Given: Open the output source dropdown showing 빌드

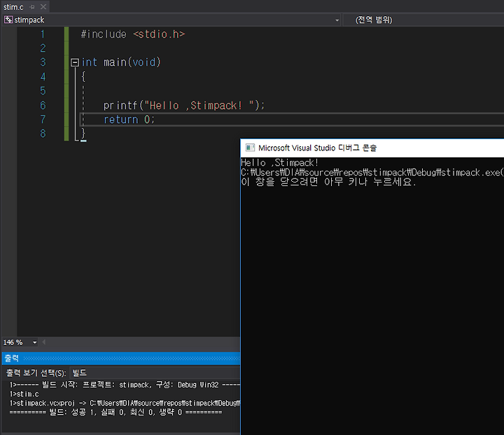Looking at the screenshot, I should pyautogui.click(x=155, y=373).
